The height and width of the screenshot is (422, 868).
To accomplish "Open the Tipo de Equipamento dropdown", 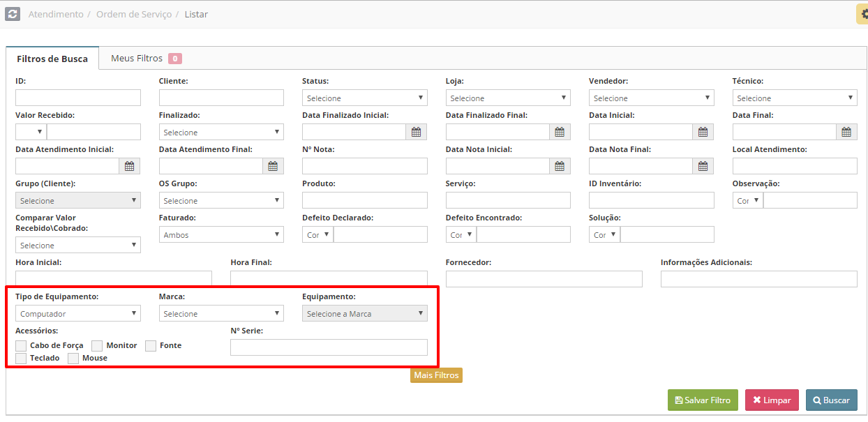I will pos(77,314).
